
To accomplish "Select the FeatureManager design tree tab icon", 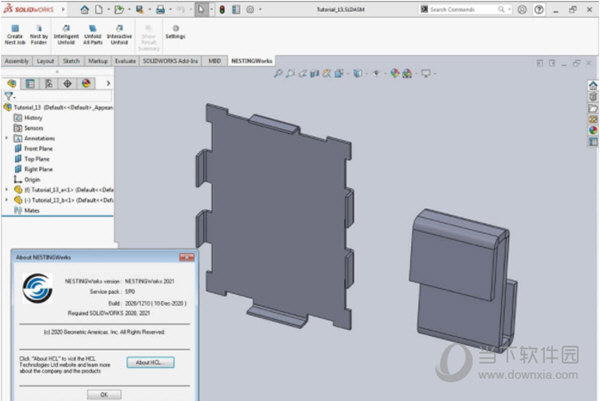I will click(12, 83).
